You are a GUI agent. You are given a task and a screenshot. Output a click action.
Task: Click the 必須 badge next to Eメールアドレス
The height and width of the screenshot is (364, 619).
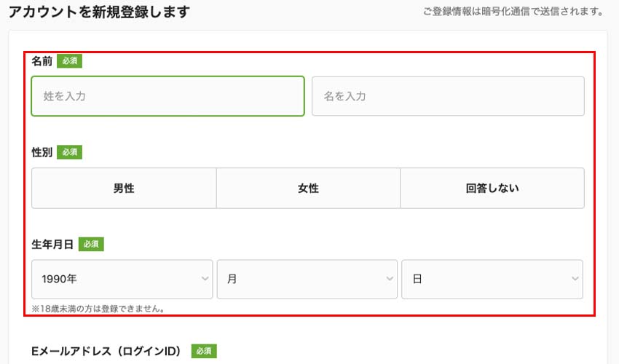[204, 351]
